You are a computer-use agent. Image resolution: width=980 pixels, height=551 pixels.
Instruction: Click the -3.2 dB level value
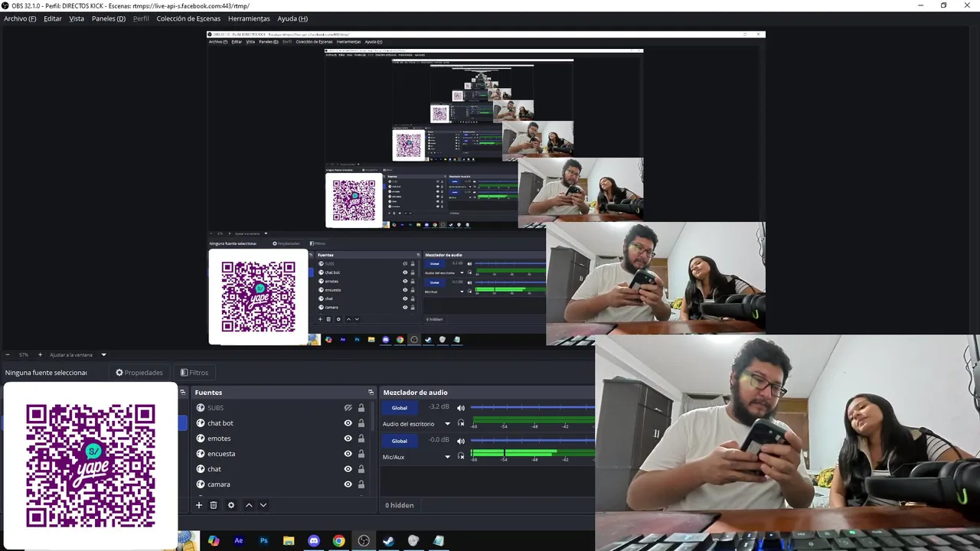pyautogui.click(x=438, y=407)
